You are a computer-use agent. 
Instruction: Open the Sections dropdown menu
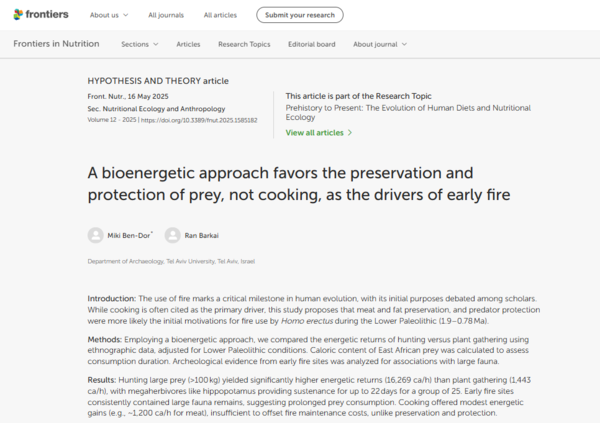click(x=139, y=44)
